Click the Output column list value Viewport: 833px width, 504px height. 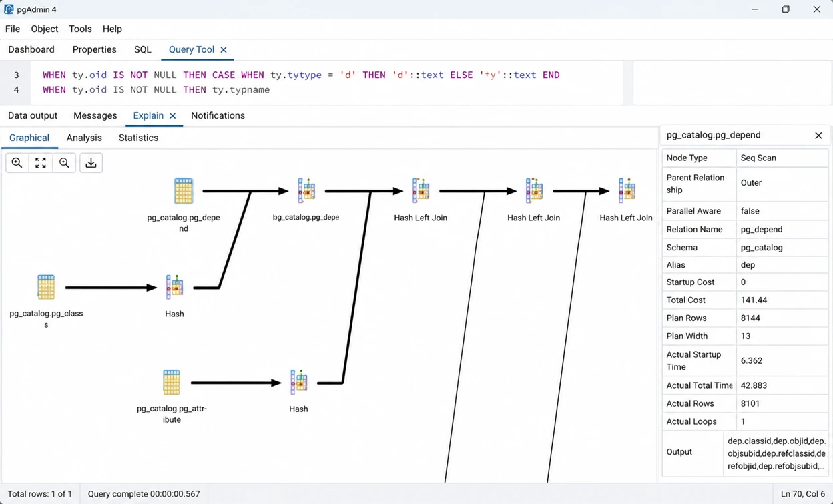click(776, 453)
